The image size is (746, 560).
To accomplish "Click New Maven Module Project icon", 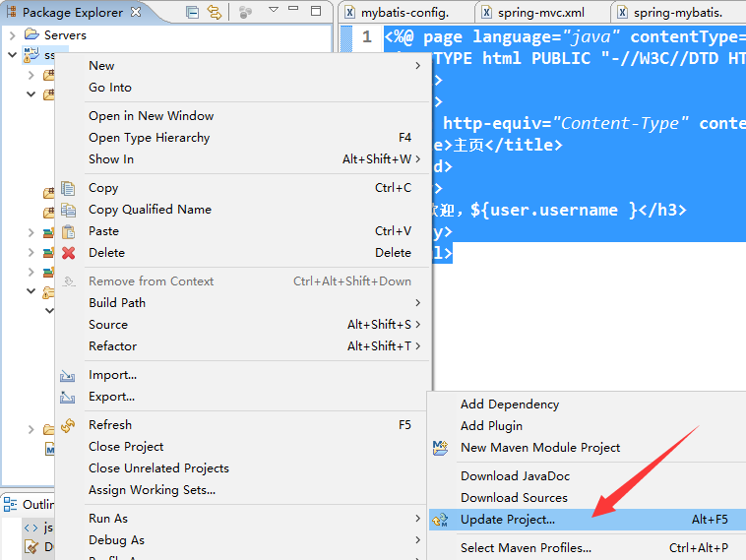I will 440,448.
